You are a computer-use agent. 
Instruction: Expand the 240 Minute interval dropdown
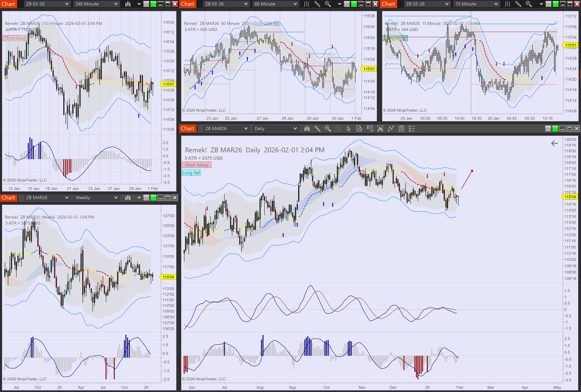116,4
